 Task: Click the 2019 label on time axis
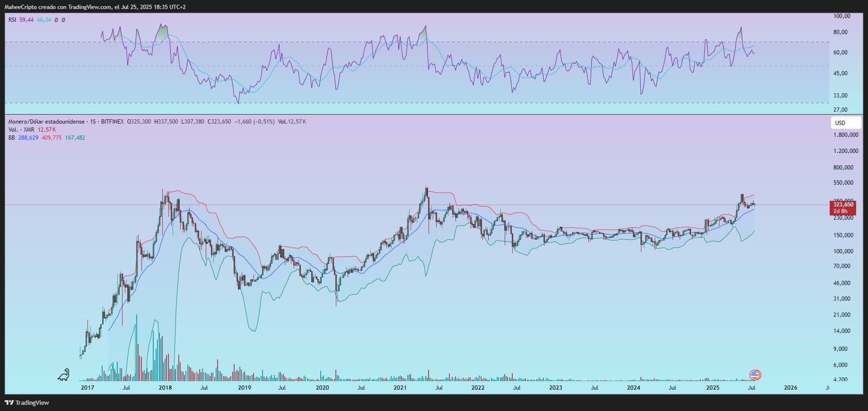[245, 388]
